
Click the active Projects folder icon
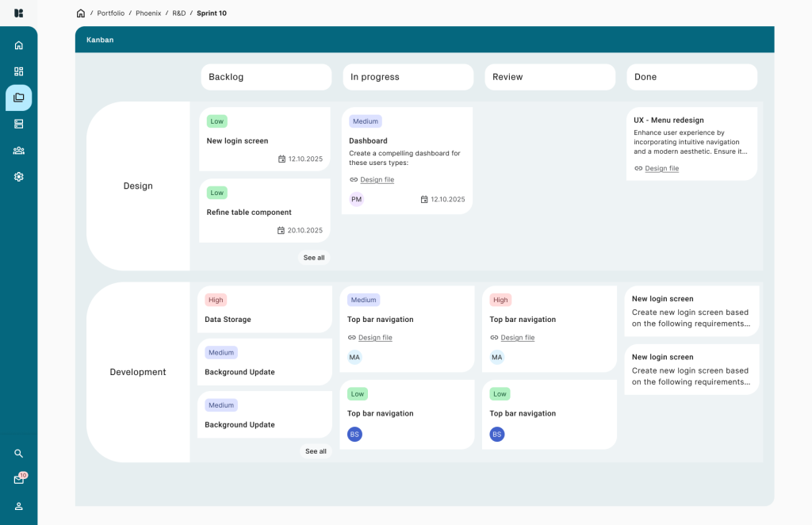click(x=18, y=98)
